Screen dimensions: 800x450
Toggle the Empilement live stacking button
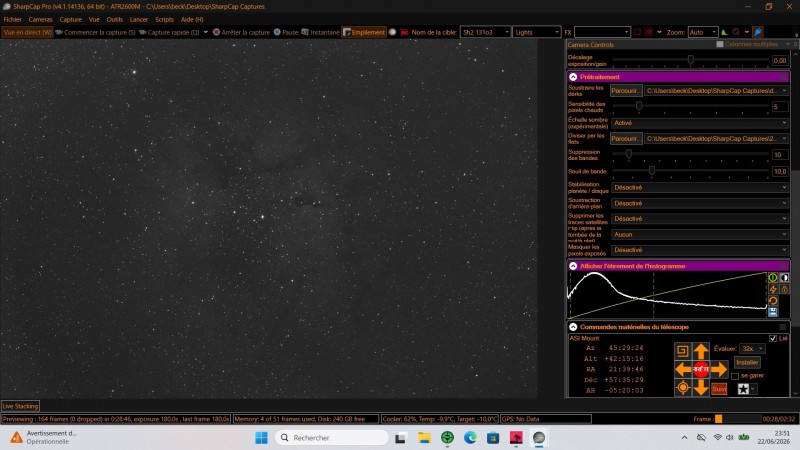(x=364, y=32)
